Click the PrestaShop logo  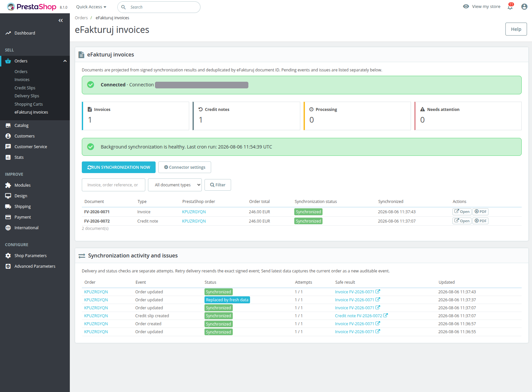[x=32, y=7]
